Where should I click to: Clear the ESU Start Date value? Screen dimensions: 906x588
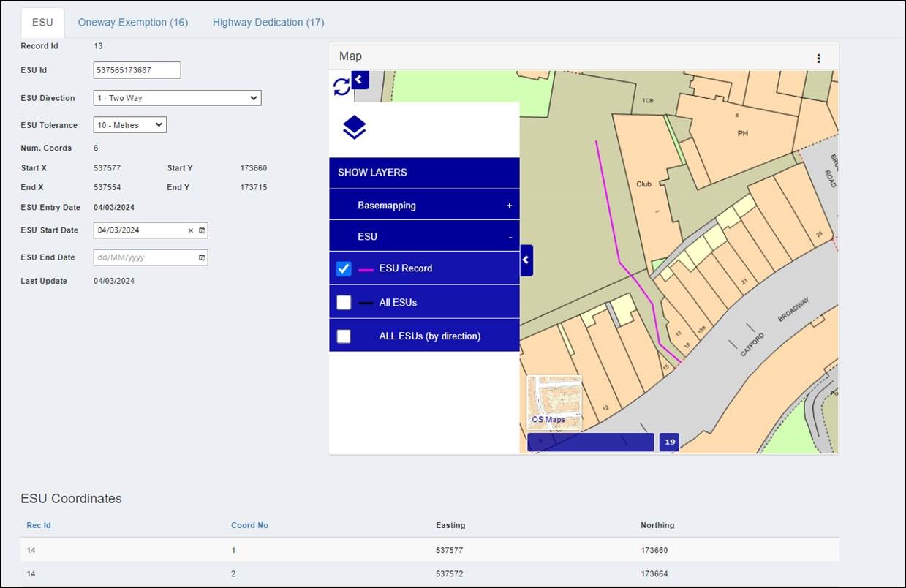pyautogui.click(x=191, y=230)
